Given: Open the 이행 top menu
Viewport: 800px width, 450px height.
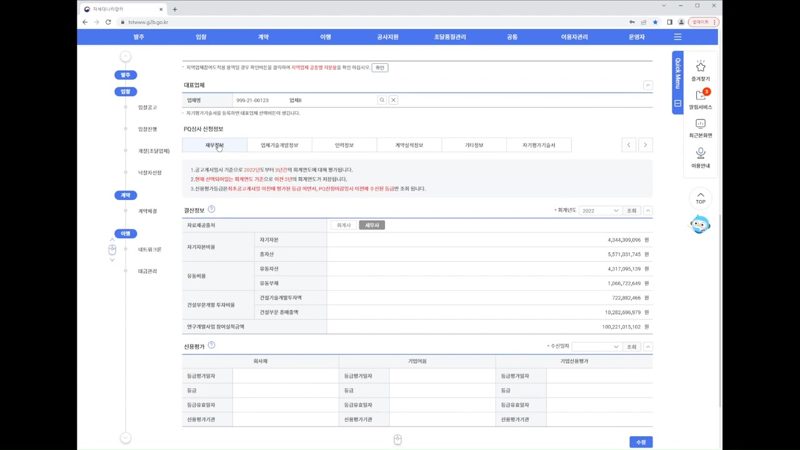Looking at the screenshot, I should point(326,37).
